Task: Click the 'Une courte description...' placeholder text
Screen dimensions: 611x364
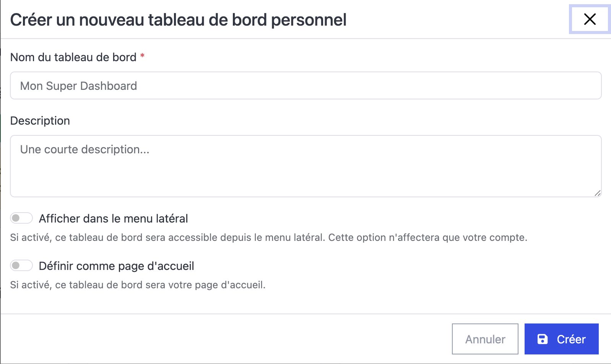Action: [x=84, y=149]
